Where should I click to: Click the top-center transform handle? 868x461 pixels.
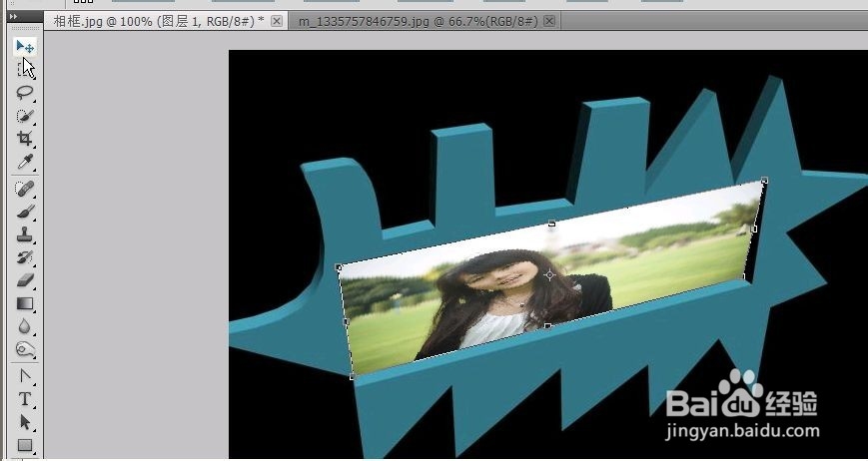(551, 224)
